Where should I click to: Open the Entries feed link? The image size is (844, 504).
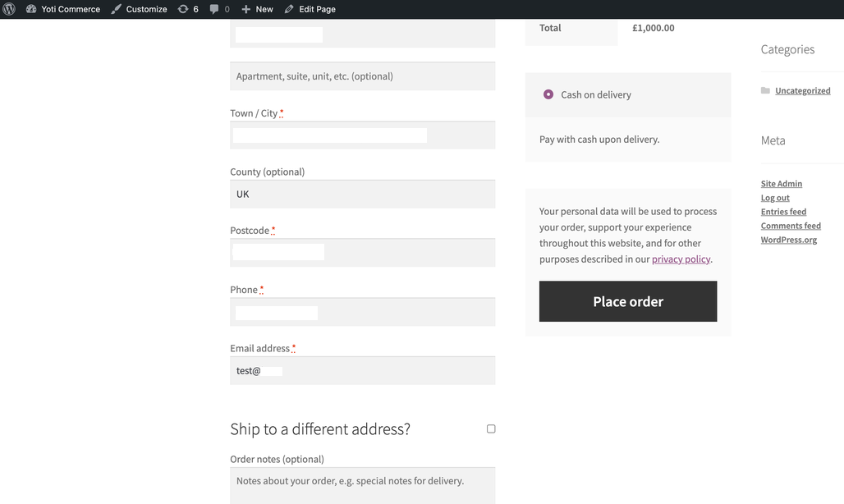[x=783, y=211]
